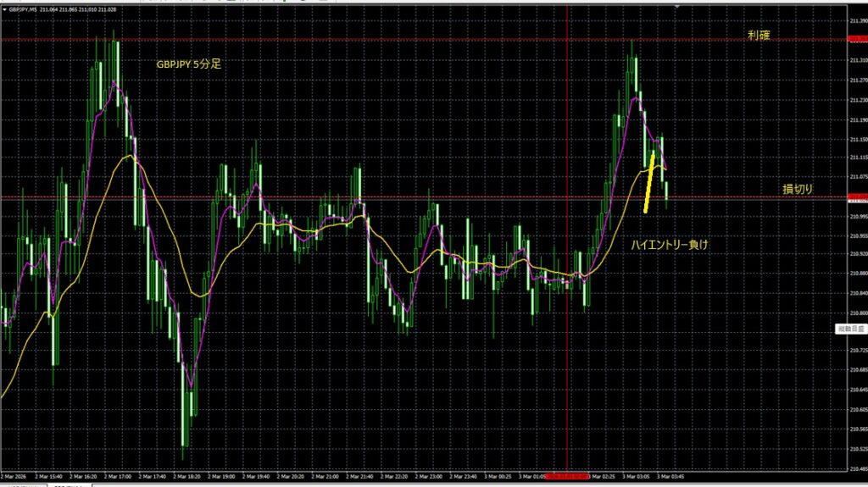Select the 損切り text label

pos(798,189)
